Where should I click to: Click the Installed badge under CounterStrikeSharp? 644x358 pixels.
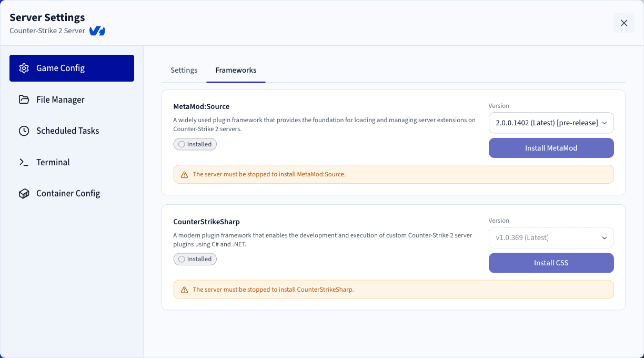195,259
